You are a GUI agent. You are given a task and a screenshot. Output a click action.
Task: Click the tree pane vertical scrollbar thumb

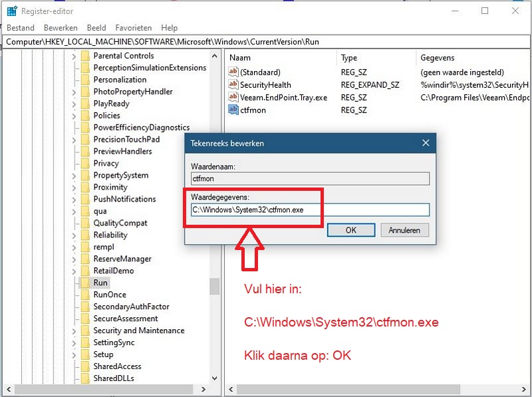tap(214, 287)
